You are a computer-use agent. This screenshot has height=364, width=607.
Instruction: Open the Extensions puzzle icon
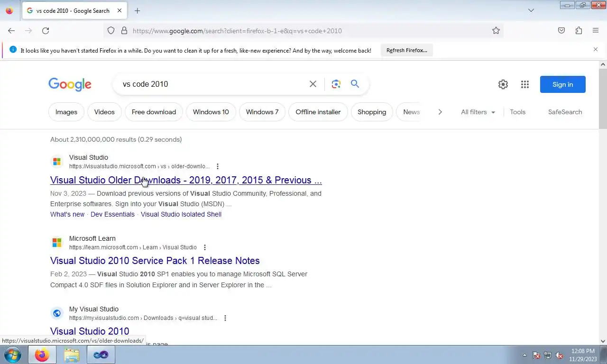coord(579,31)
